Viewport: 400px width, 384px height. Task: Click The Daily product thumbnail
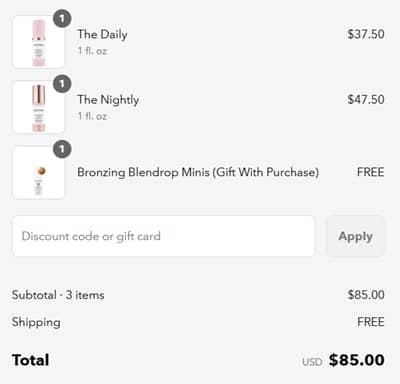coord(39,42)
